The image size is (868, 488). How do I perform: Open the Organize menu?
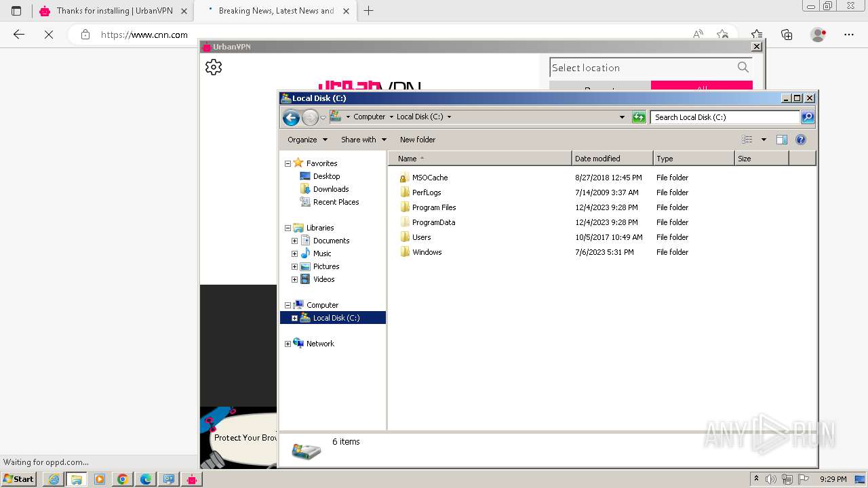(x=307, y=140)
